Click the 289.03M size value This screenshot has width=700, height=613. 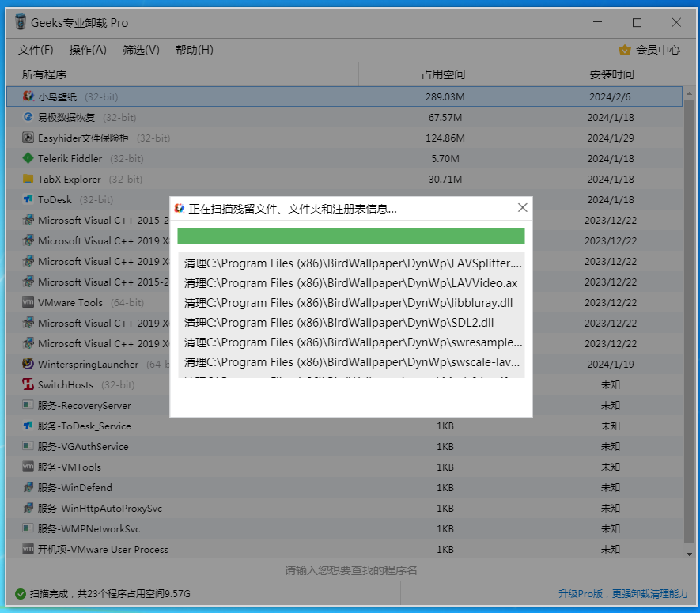click(x=445, y=96)
